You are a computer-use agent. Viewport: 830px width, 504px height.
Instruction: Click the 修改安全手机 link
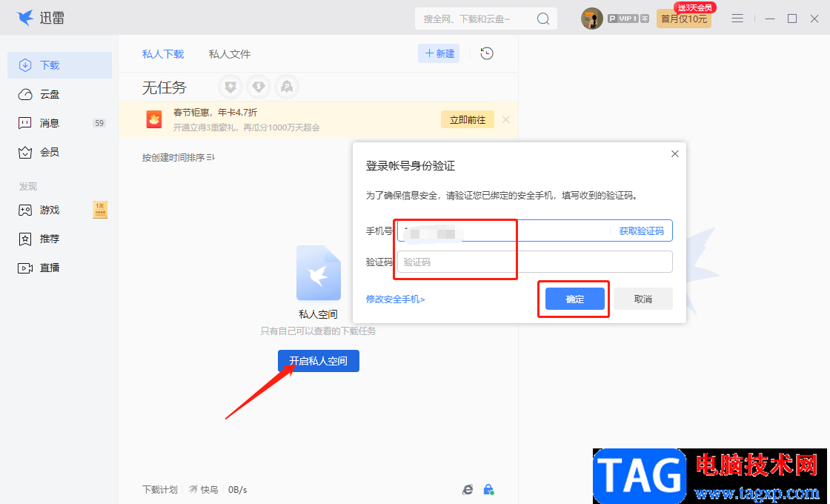396,299
